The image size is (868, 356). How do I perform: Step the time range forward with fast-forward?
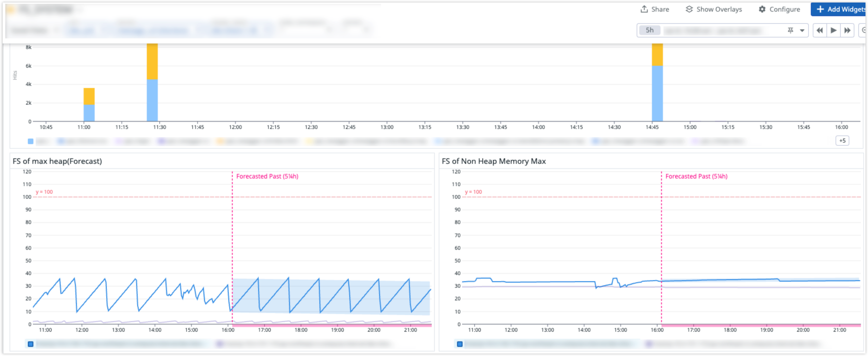coord(847,30)
